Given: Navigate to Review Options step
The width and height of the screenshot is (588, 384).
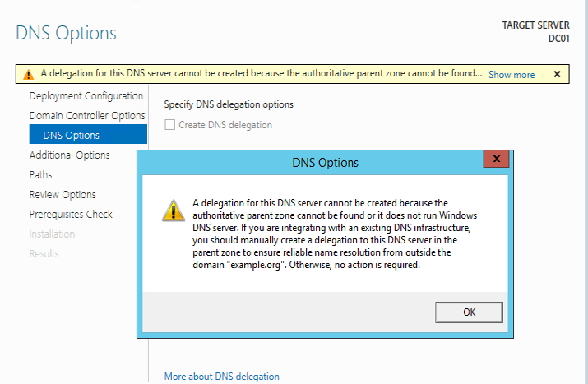Looking at the screenshot, I should click(63, 195).
